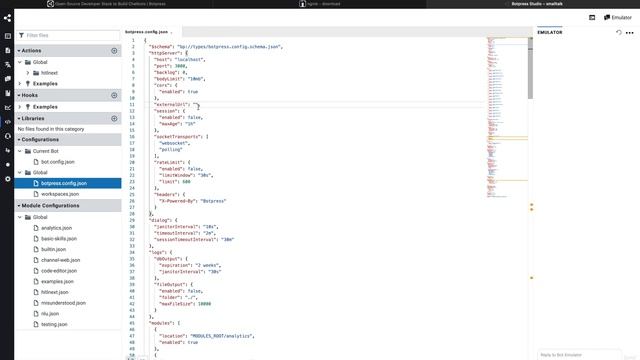Open the Content document sidebar icon
The height and width of the screenshot is (360, 640).
pyautogui.click(x=7, y=50)
